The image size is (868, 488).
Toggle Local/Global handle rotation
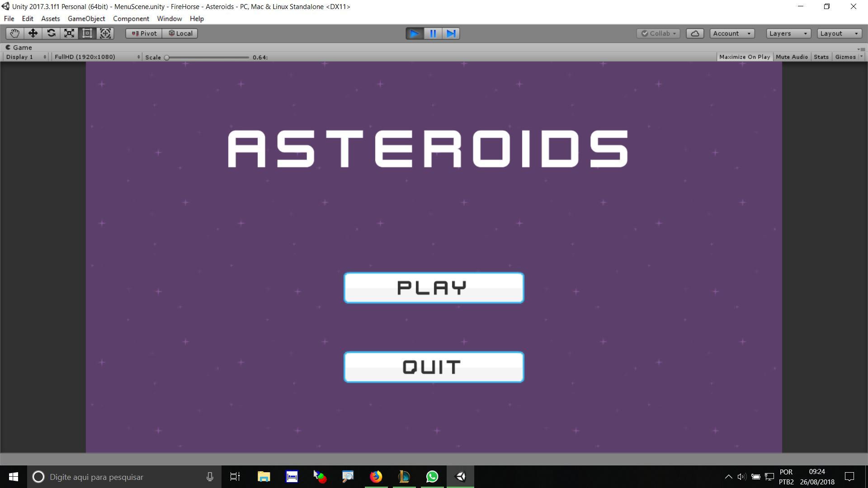(180, 33)
